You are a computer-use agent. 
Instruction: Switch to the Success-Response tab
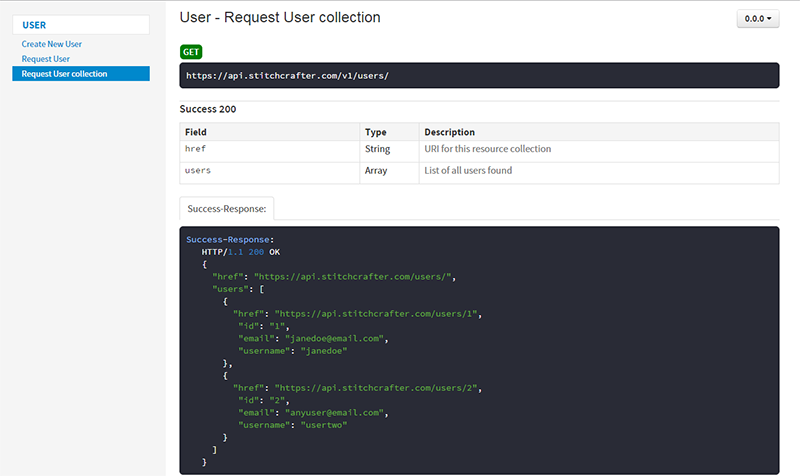227,208
